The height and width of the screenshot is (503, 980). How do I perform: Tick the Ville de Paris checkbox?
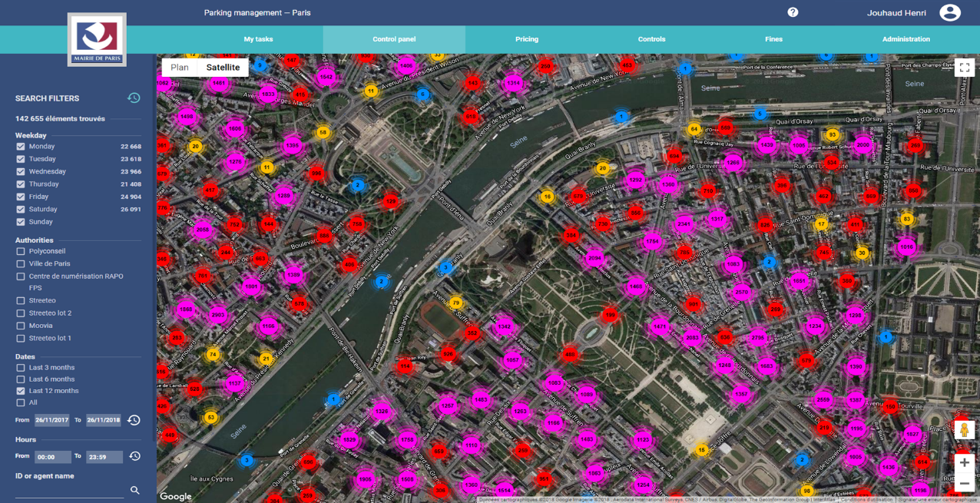[x=21, y=263]
